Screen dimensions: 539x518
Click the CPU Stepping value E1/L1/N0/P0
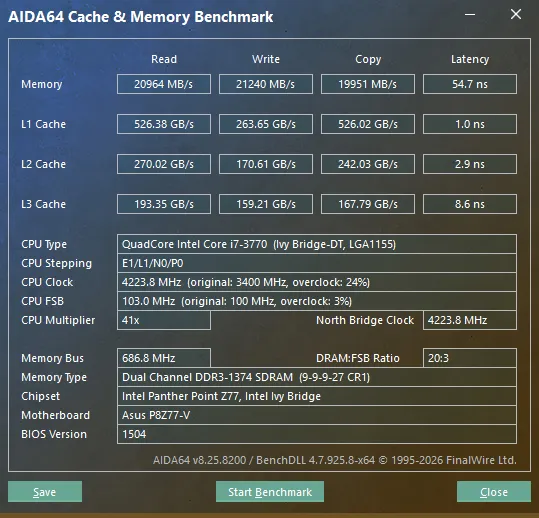(317, 263)
